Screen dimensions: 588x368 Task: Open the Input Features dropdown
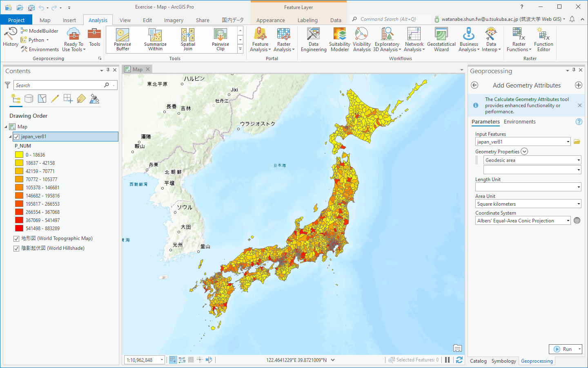568,142
